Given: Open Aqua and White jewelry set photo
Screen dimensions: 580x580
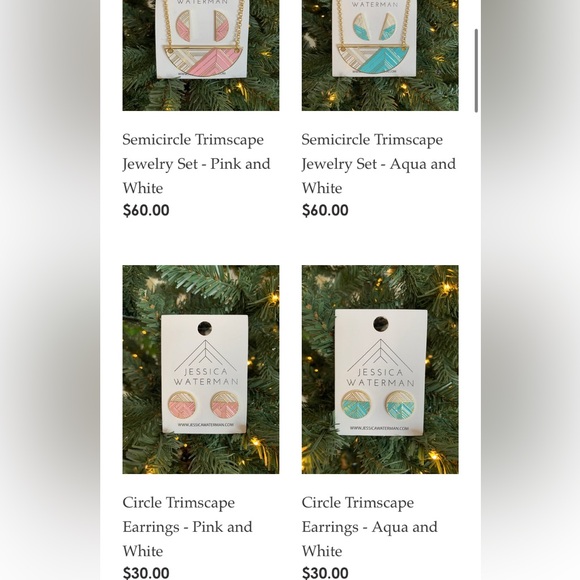Looking at the screenshot, I should coord(380,55).
